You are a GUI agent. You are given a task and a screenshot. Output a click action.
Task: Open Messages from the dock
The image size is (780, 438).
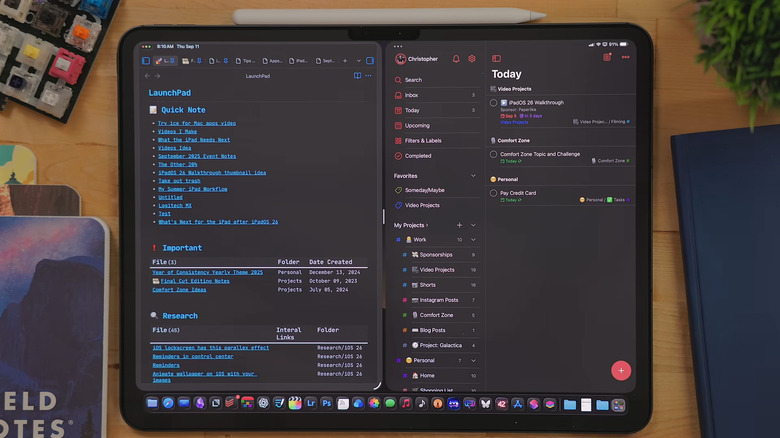click(x=390, y=403)
